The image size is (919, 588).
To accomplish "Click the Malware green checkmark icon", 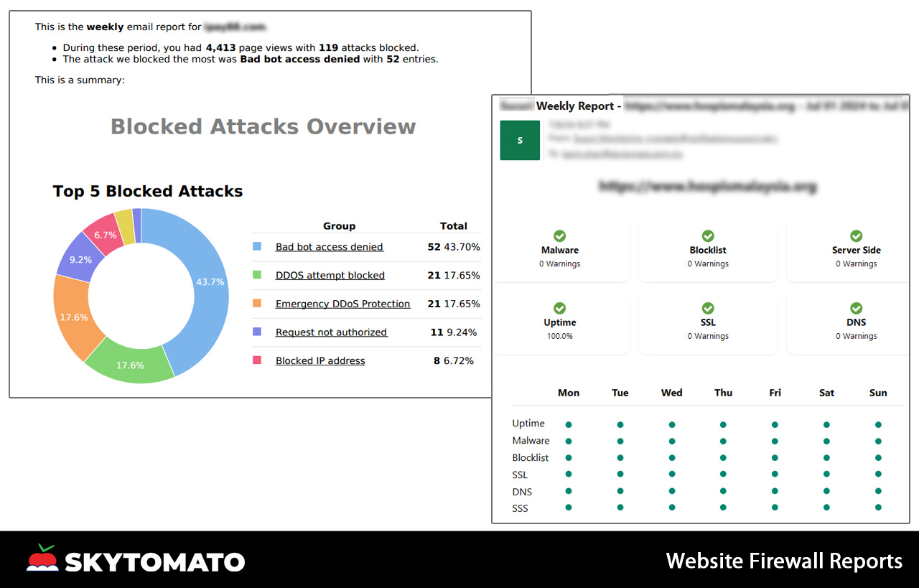I will pos(559,236).
